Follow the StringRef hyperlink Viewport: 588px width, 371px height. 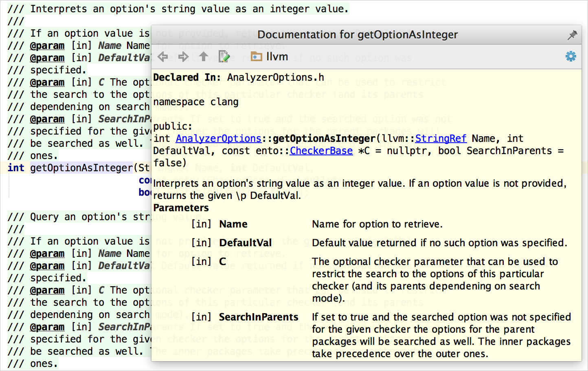point(441,139)
